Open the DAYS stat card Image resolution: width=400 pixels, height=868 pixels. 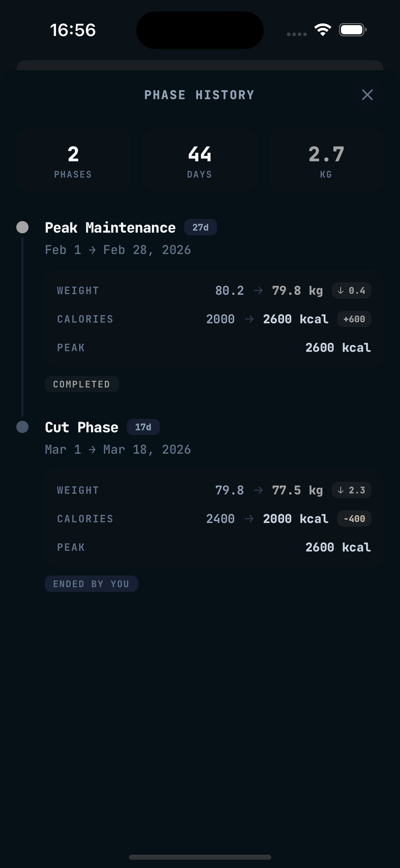click(x=199, y=159)
